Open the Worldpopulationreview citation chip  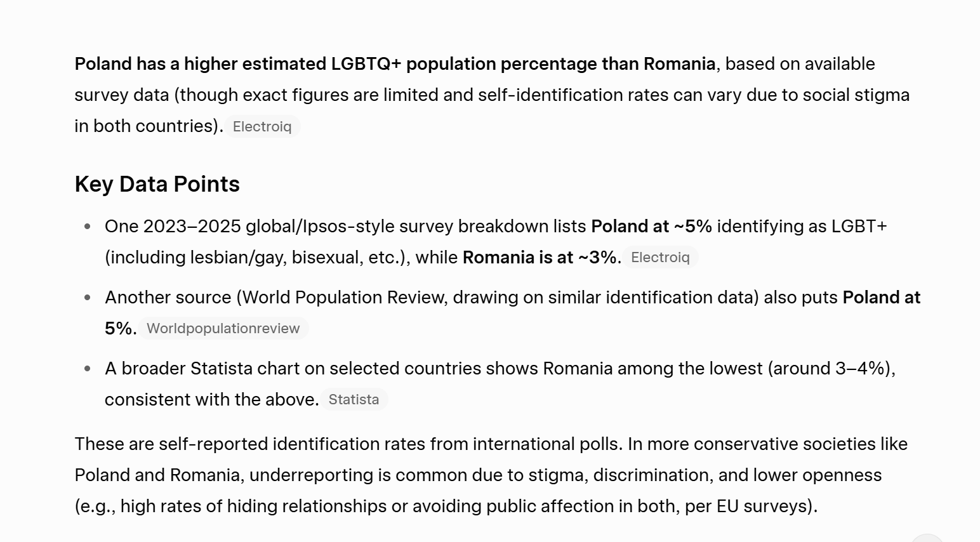(x=223, y=329)
